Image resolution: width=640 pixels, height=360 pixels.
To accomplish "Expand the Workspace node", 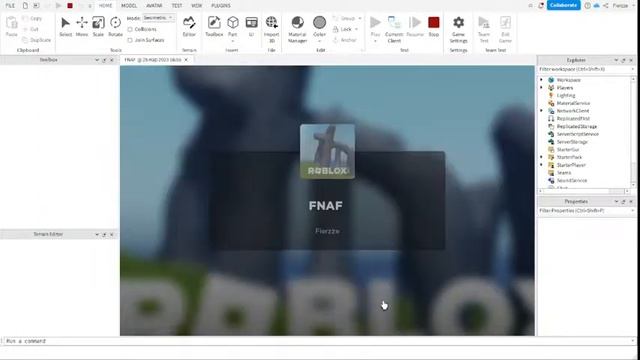I will click(x=542, y=80).
